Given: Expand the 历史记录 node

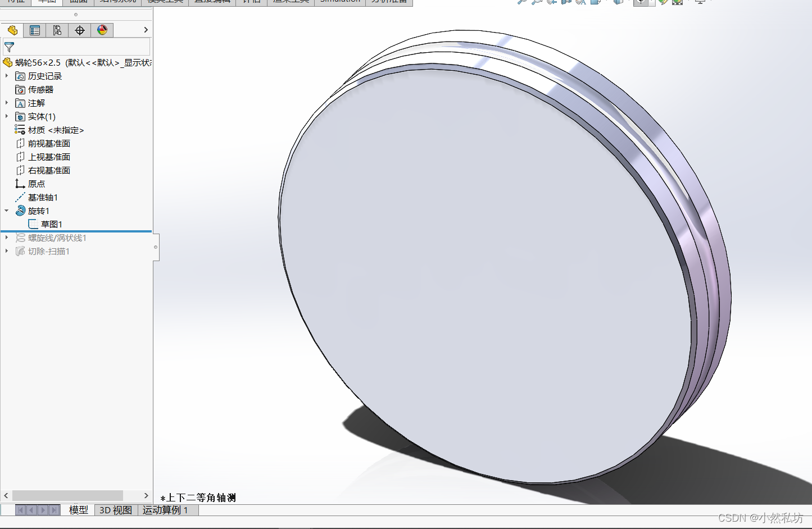Looking at the screenshot, I should (7, 76).
